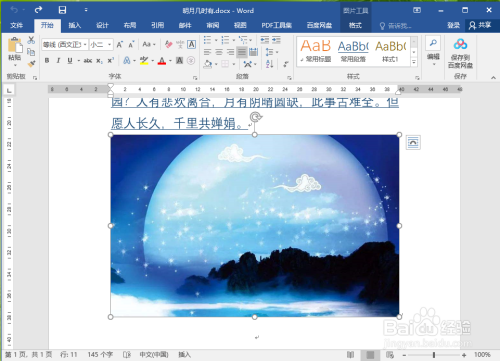Collapse the ribbon with the up chevron
This screenshot has width=500, height=361.
[493, 78]
